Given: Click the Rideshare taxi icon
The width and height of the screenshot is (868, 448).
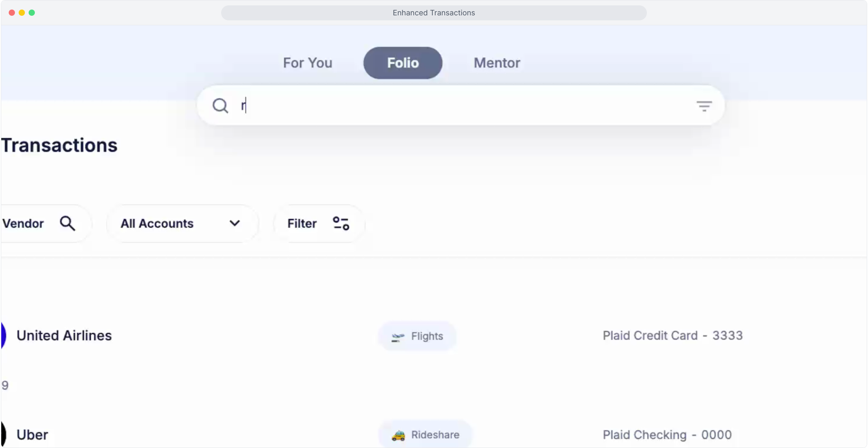Looking at the screenshot, I should tap(398, 435).
